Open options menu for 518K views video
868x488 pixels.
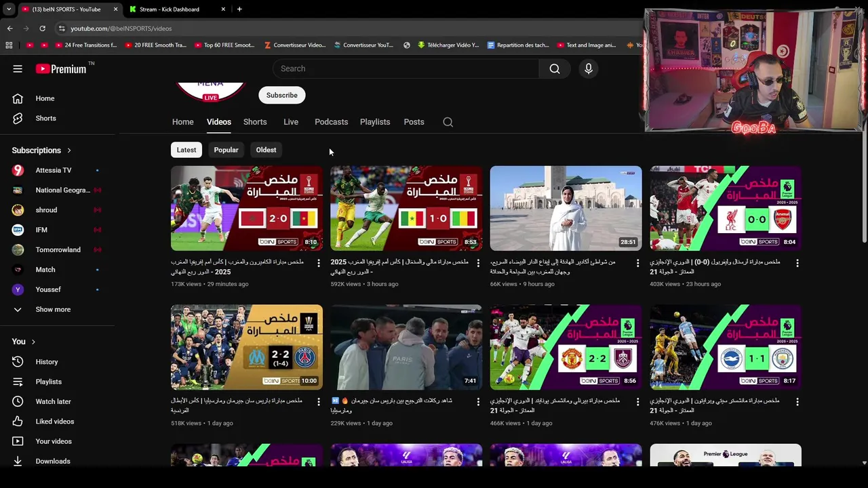[319, 402]
